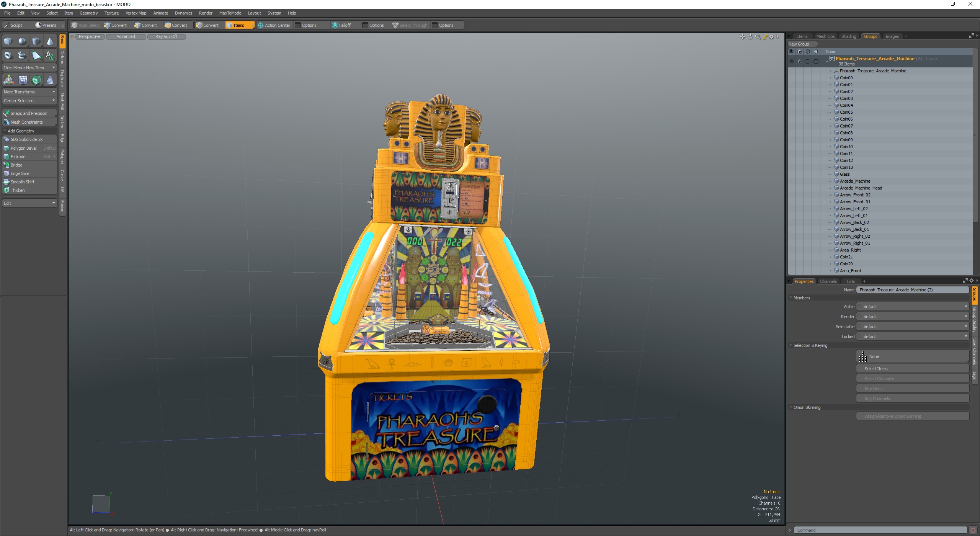The width and height of the screenshot is (980, 536).
Task: Toggle the Render channel keyframe circle
Action: (859, 317)
